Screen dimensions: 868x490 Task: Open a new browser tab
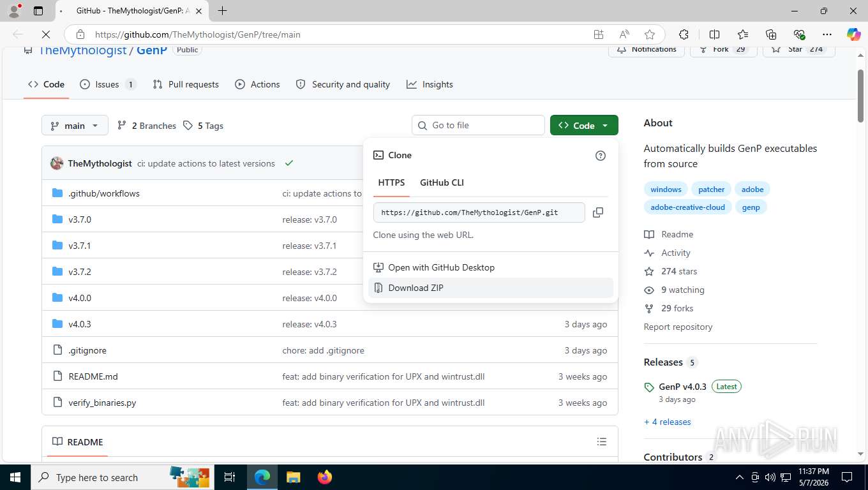pos(222,11)
